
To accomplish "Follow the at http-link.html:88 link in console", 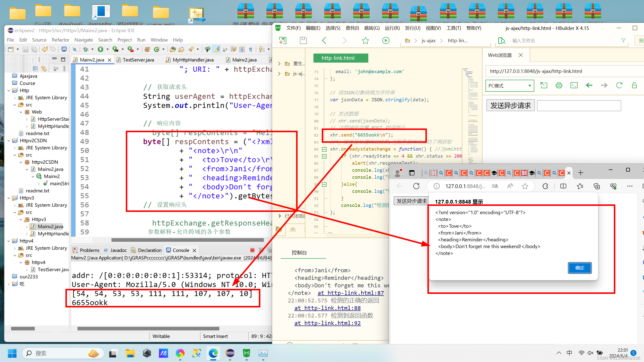I will (327, 308).
